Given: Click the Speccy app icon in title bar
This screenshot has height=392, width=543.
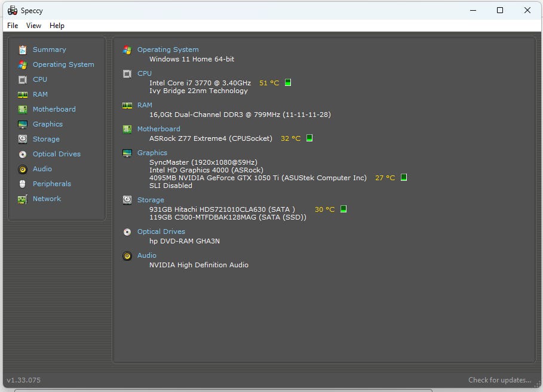Looking at the screenshot, I should [13, 10].
